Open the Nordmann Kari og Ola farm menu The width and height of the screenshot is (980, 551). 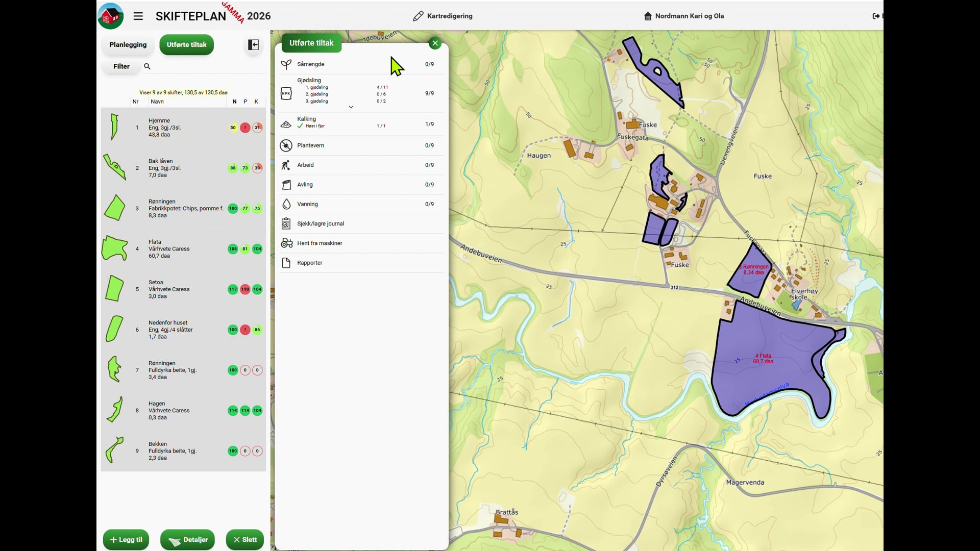pyautogui.click(x=683, y=16)
